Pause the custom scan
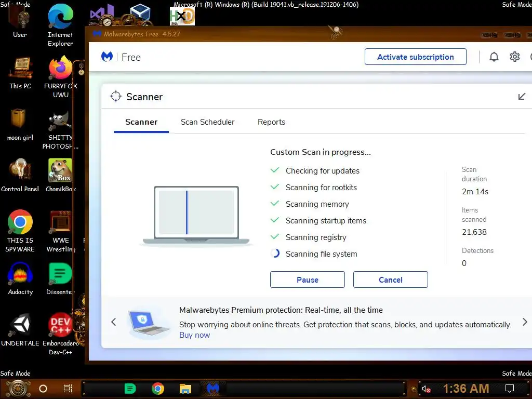The width and height of the screenshot is (532, 399). coord(308,280)
